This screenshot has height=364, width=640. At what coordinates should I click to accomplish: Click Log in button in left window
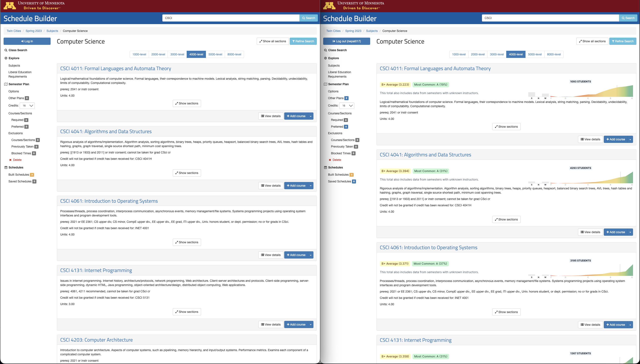[x=27, y=41]
